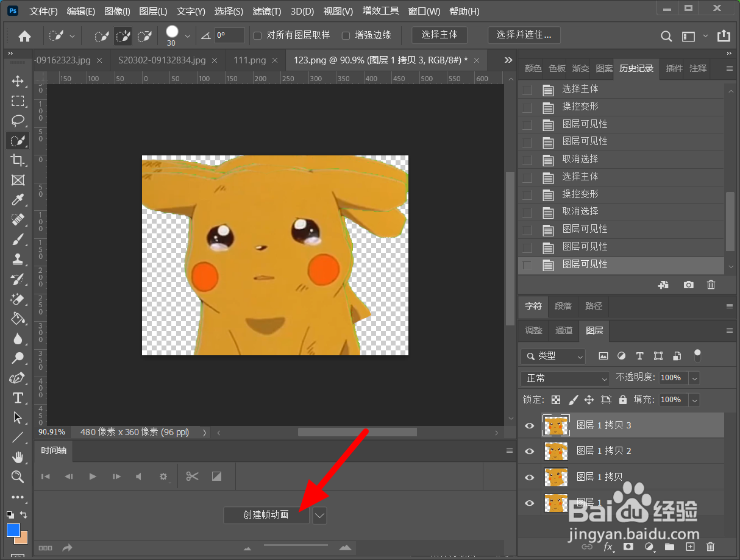The height and width of the screenshot is (560, 740).
Task: Select the Line tool
Action: [x=18, y=438]
